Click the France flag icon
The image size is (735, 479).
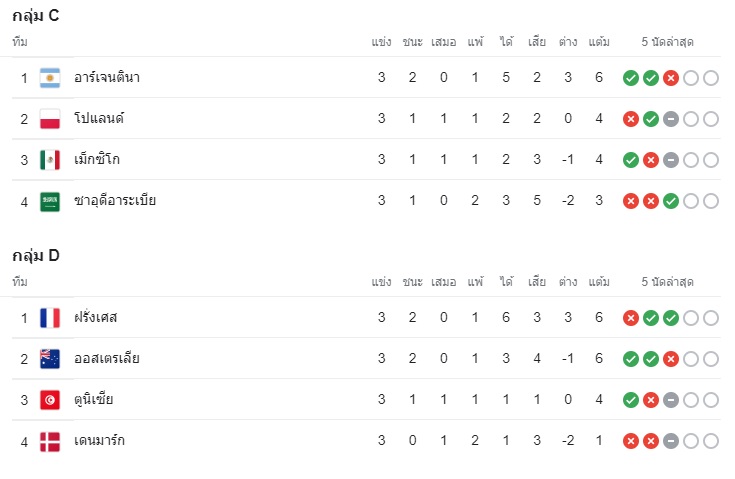(x=50, y=318)
